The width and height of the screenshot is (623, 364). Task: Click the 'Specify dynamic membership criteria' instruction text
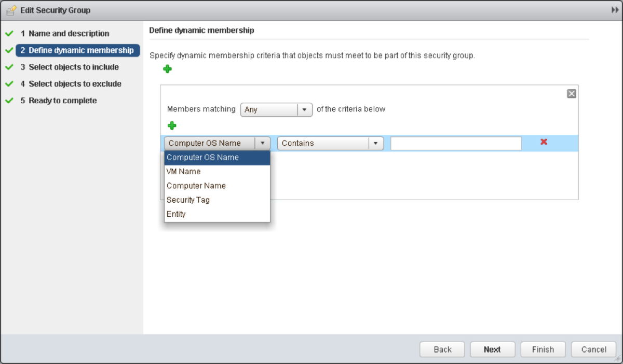tap(312, 55)
